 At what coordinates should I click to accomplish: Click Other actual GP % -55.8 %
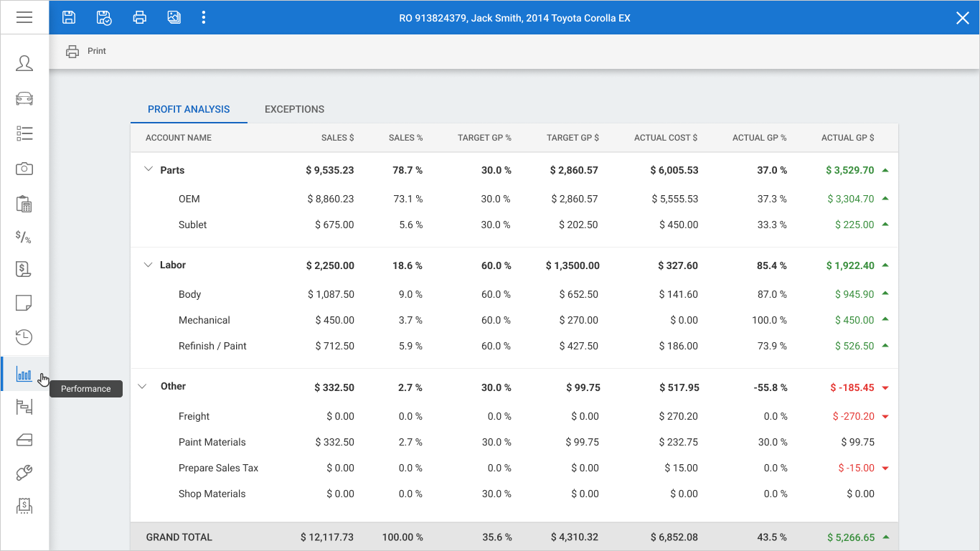tap(771, 387)
